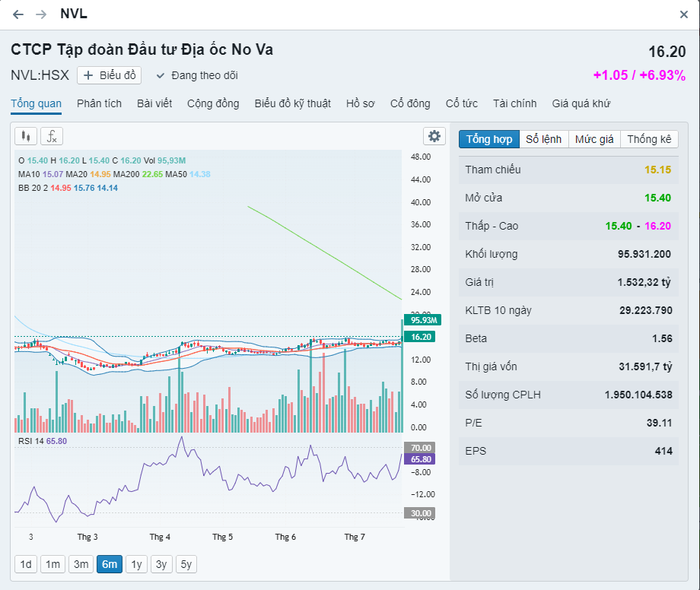
Task: Select the 3m time range
Action: point(81,564)
